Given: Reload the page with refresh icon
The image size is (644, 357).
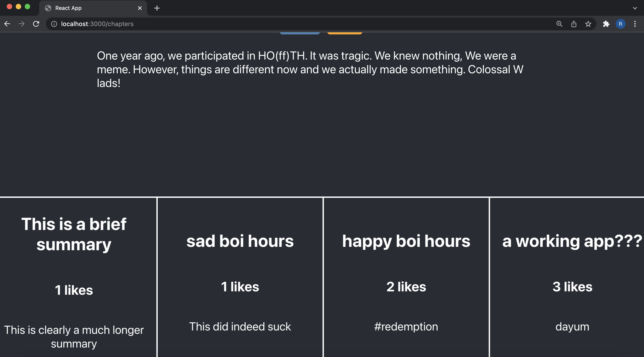Looking at the screenshot, I should [x=36, y=24].
